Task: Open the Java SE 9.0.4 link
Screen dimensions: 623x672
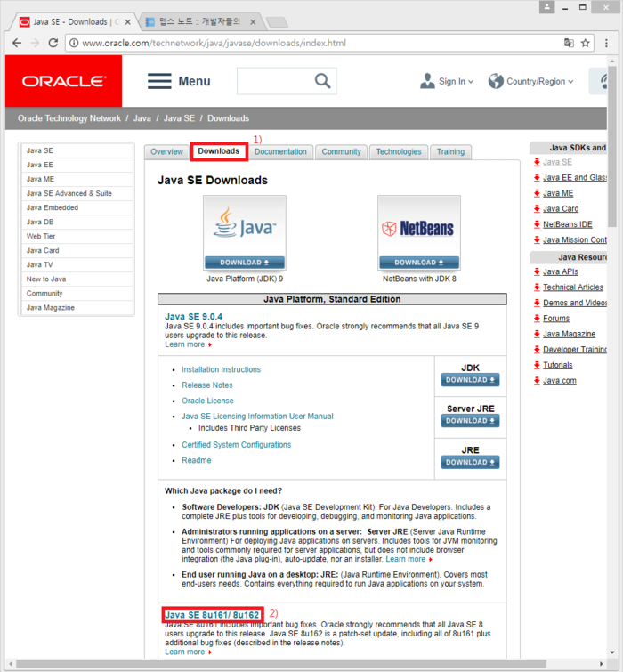Action: 194,317
